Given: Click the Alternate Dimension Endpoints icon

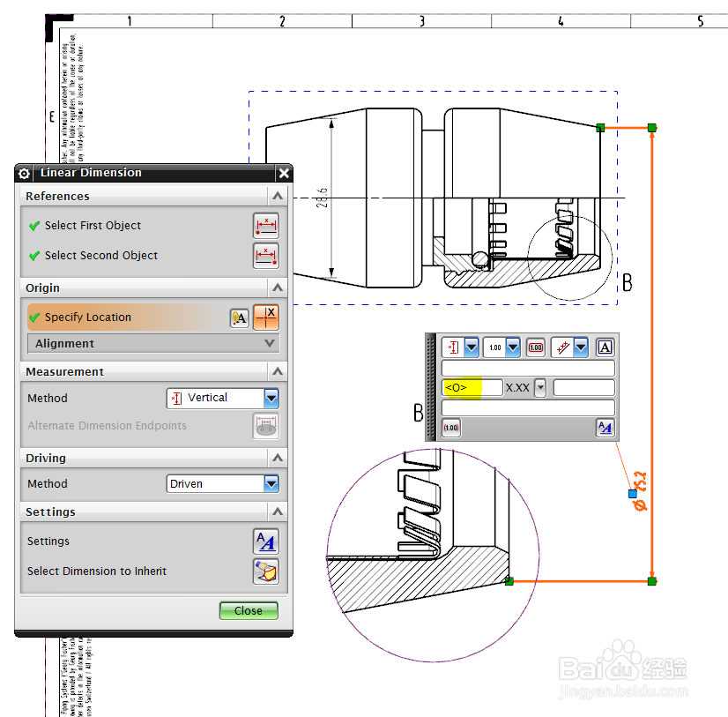Looking at the screenshot, I should (266, 426).
